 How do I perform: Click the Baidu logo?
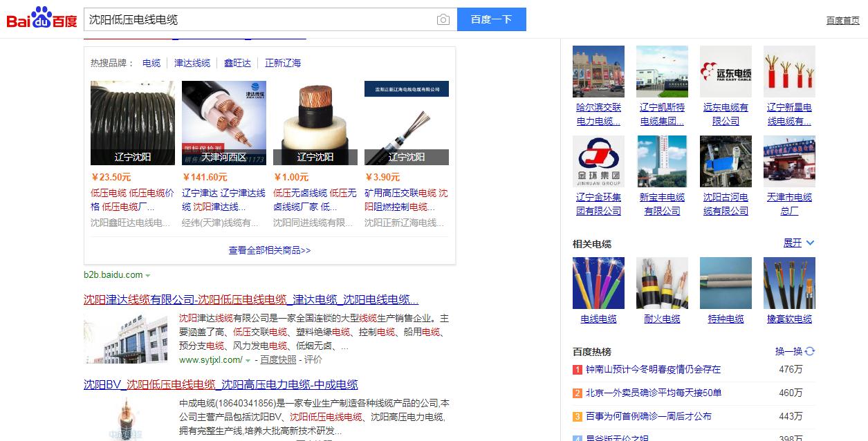[x=41, y=18]
